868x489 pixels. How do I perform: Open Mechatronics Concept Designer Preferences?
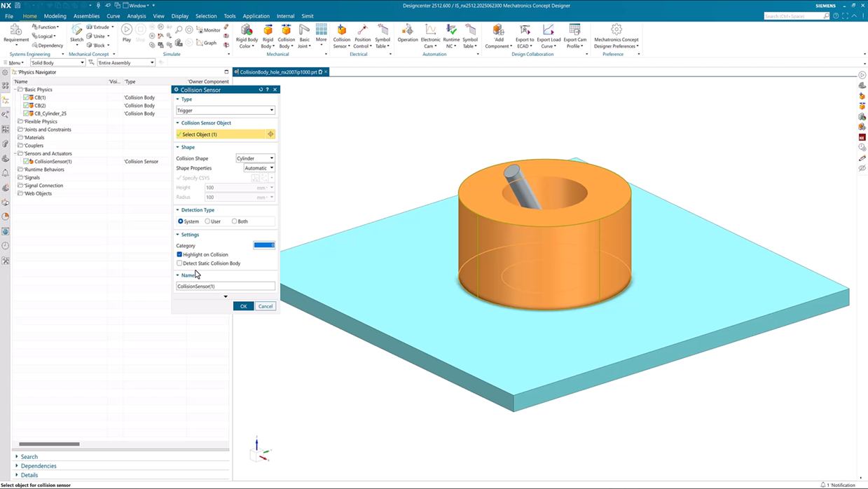click(616, 31)
